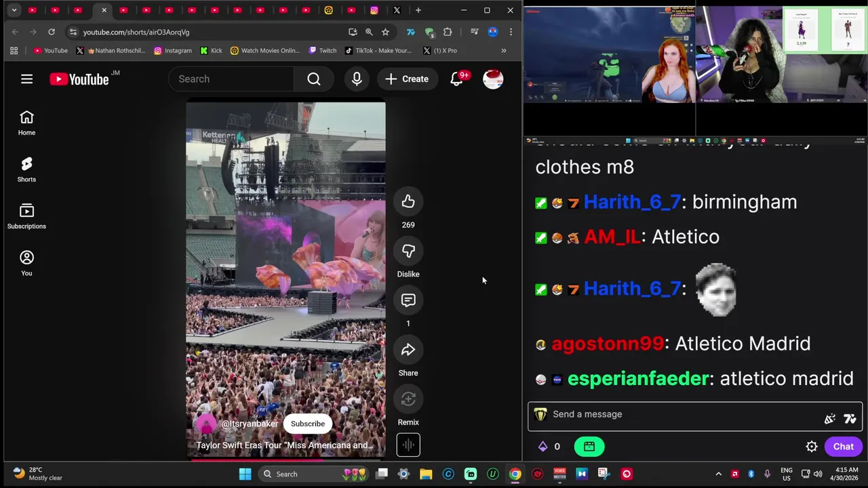Open Chrome extensions puzzle icon
Screen dimensions: 868x488
point(448,32)
